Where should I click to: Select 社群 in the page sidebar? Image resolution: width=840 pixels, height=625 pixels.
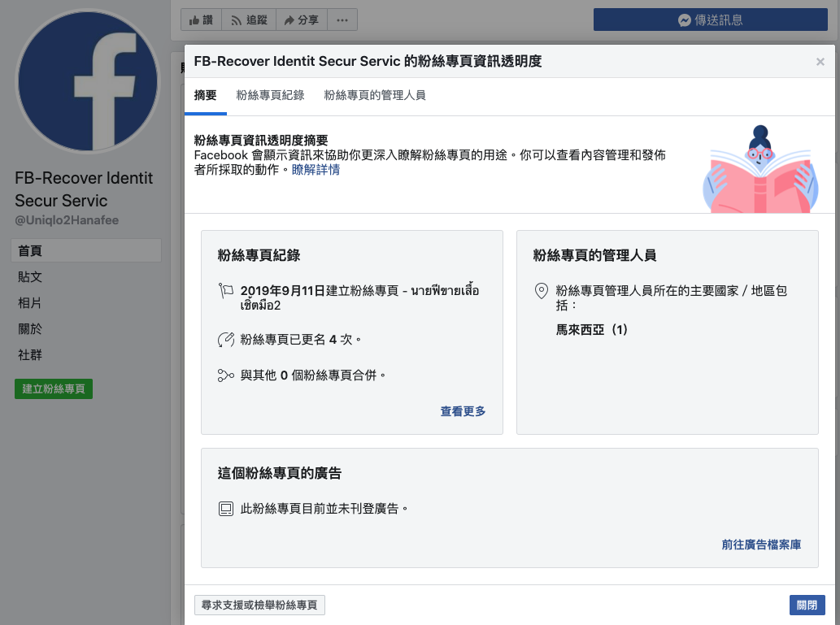30,355
